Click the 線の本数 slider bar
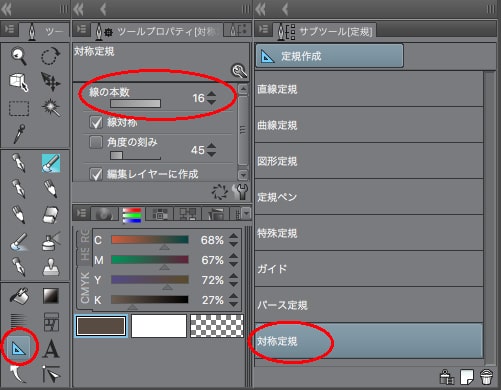The image size is (501, 390). click(135, 104)
